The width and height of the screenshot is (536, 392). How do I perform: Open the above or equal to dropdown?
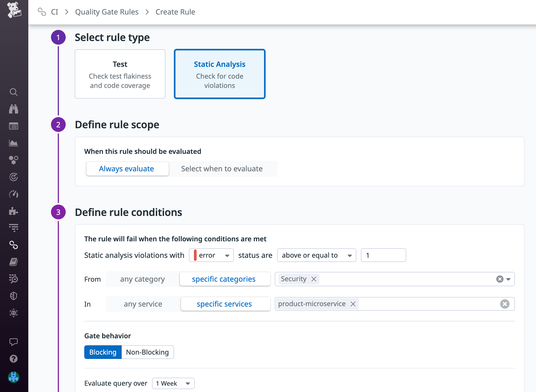pos(316,255)
